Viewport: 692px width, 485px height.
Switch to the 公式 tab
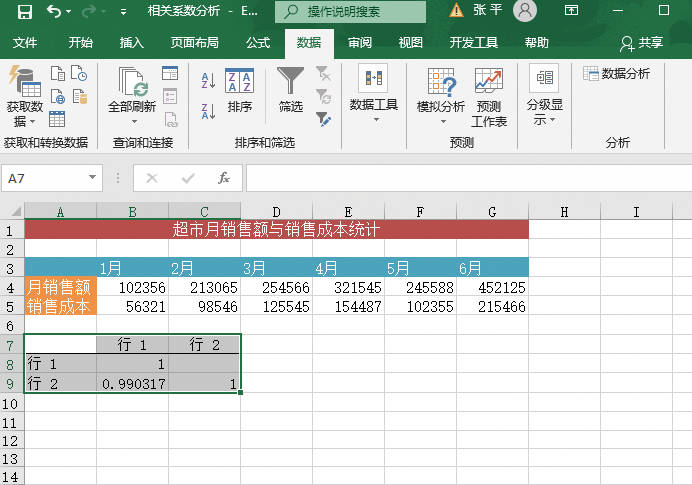tap(258, 43)
